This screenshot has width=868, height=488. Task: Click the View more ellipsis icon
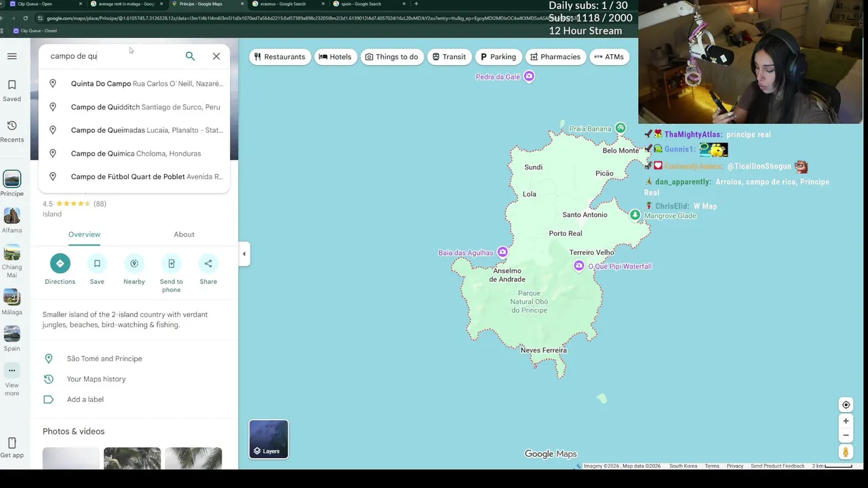[12, 370]
